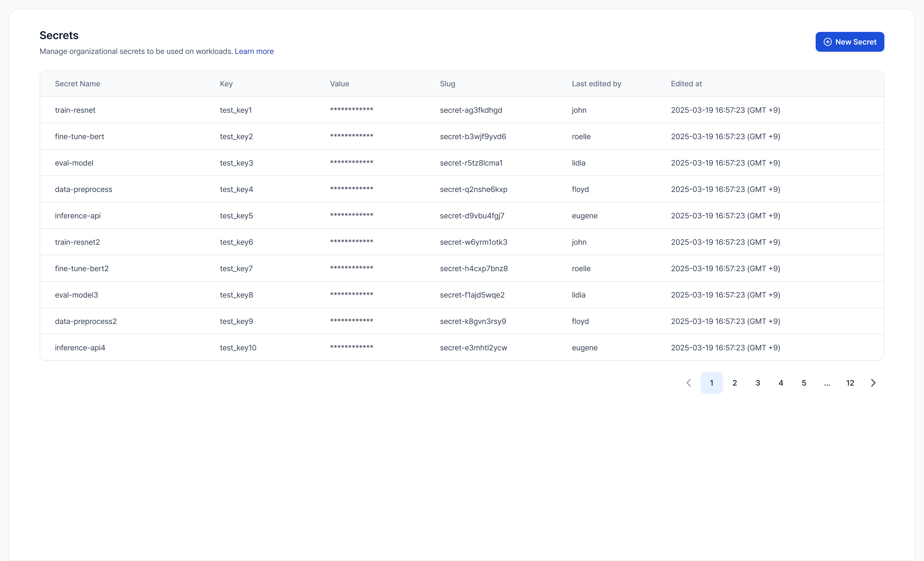The height and width of the screenshot is (561, 924).
Task: Click the test_key10 key cell
Action: (x=238, y=348)
